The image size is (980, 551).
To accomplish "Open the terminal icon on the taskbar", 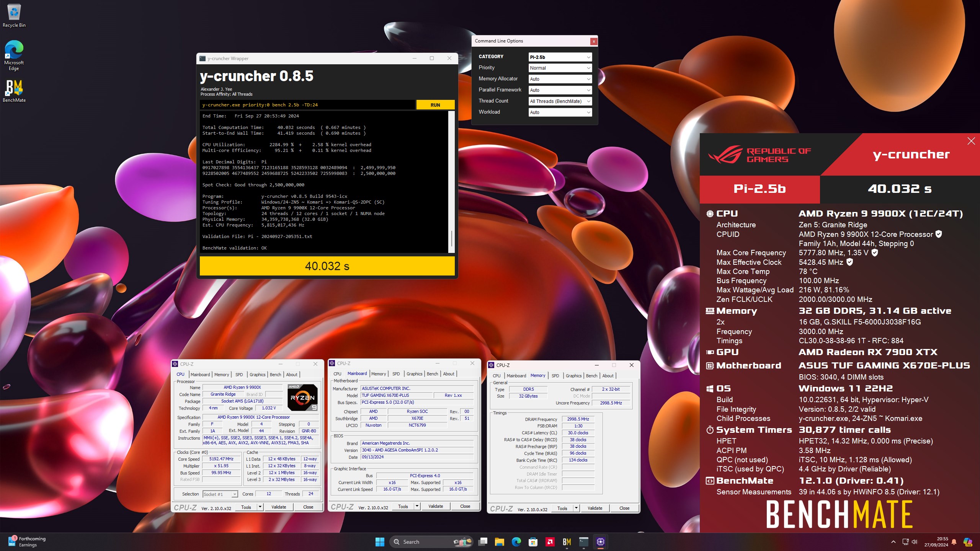I will pyautogui.click(x=583, y=542).
